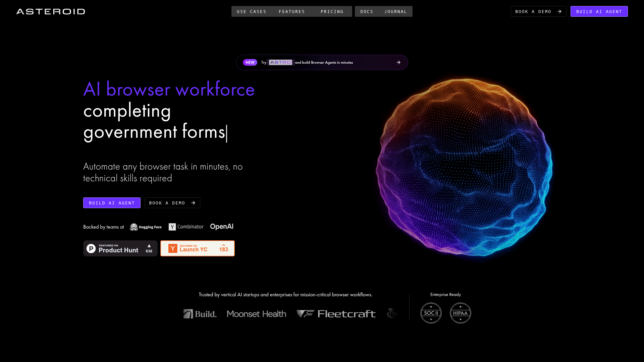The height and width of the screenshot is (362, 644).
Task: Click the Fleetcraft customer logo
Action: (x=336, y=314)
